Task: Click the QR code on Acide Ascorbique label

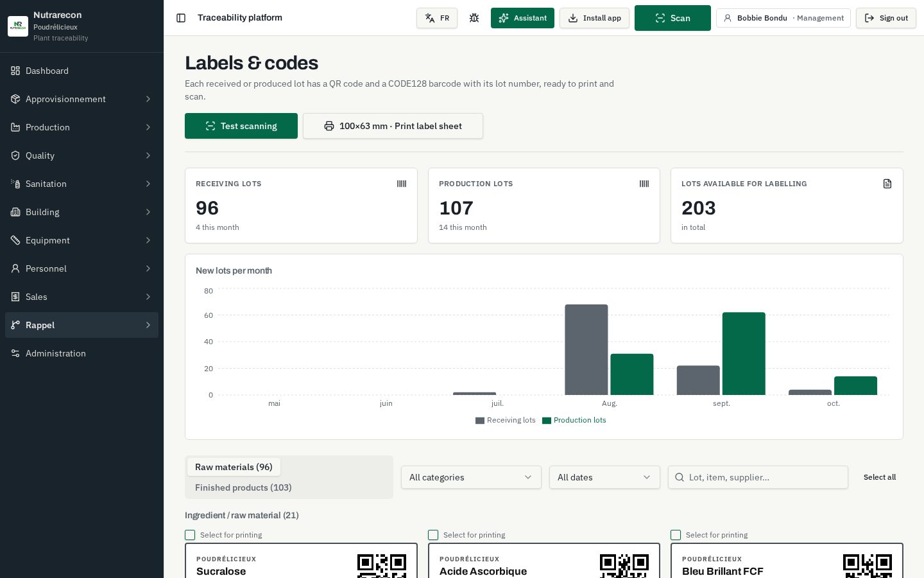Action: pos(624,566)
